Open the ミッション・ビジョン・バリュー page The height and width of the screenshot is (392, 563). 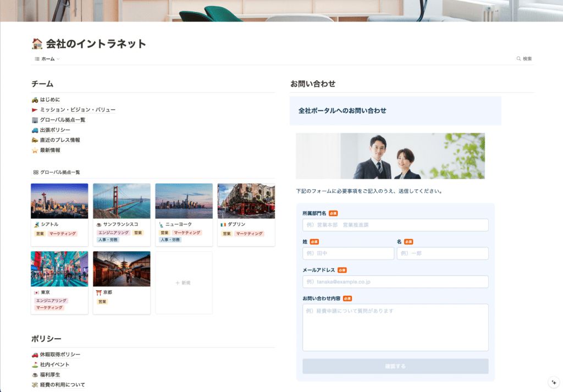(x=77, y=109)
